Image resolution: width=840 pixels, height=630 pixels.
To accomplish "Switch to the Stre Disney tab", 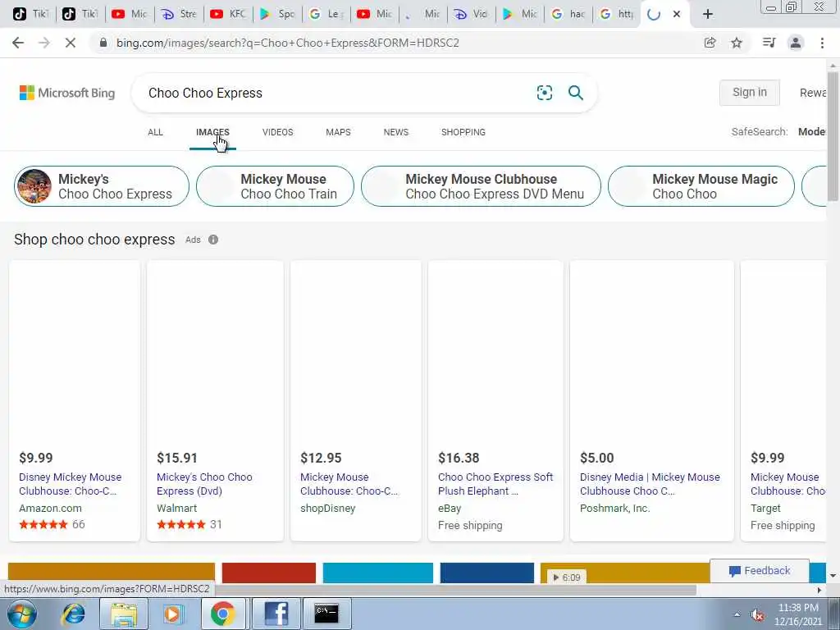I will [x=179, y=14].
